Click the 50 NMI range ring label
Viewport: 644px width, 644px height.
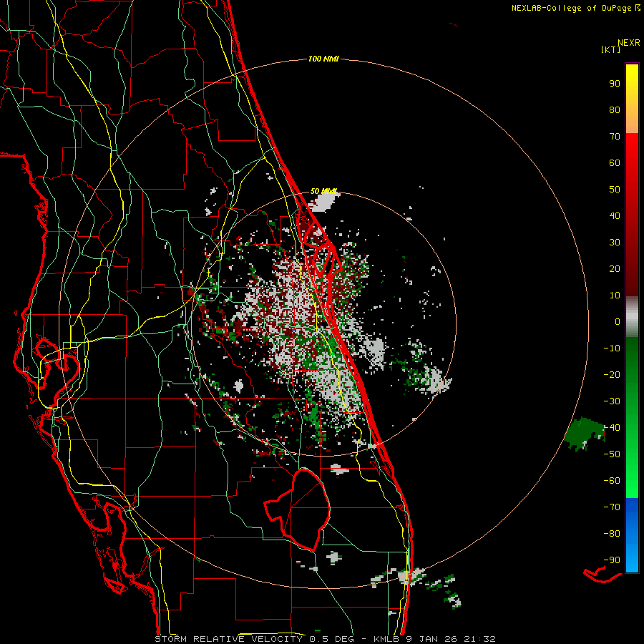tap(323, 191)
